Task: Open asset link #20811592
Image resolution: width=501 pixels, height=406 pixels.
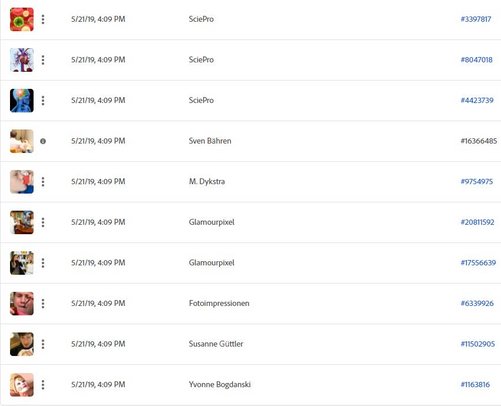Action: [477, 222]
